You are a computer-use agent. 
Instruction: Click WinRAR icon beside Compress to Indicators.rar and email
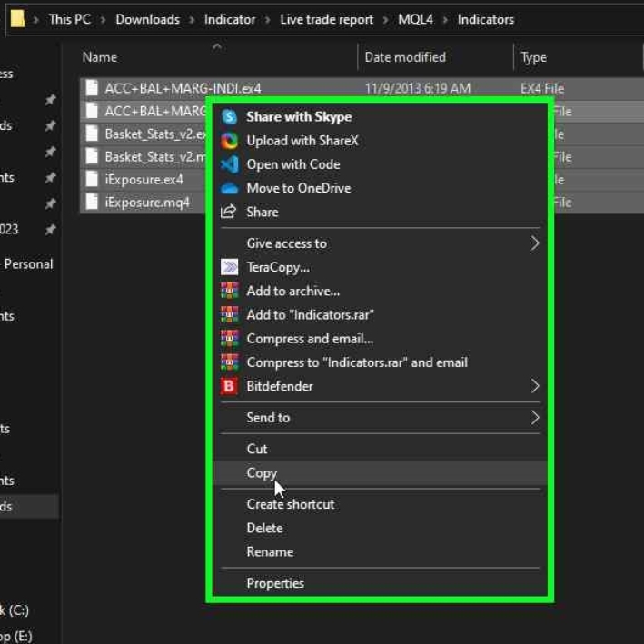(229, 362)
